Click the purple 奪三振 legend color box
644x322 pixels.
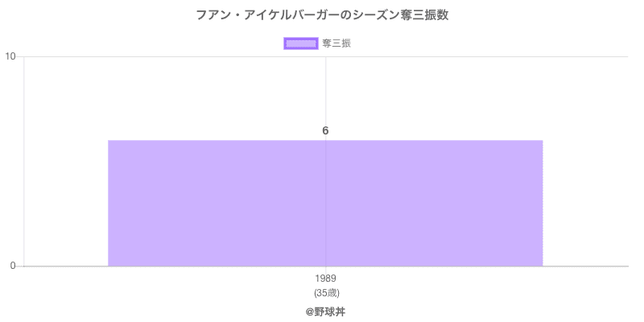[301, 43]
